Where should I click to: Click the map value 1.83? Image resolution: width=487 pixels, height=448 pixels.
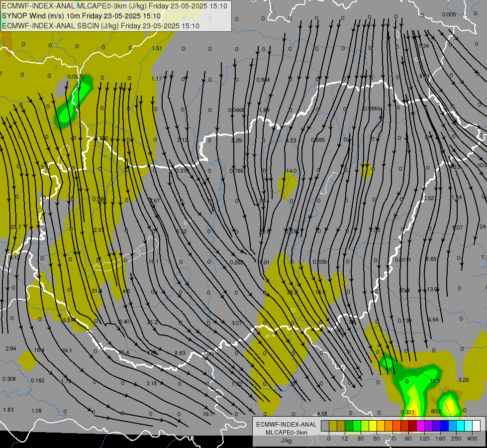tap(8, 410)
